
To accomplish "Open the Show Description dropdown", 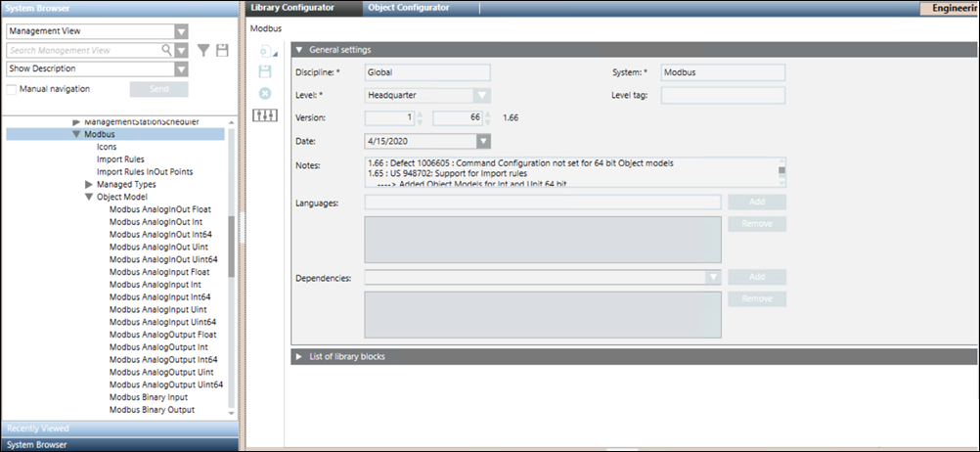I will [181, 68].
